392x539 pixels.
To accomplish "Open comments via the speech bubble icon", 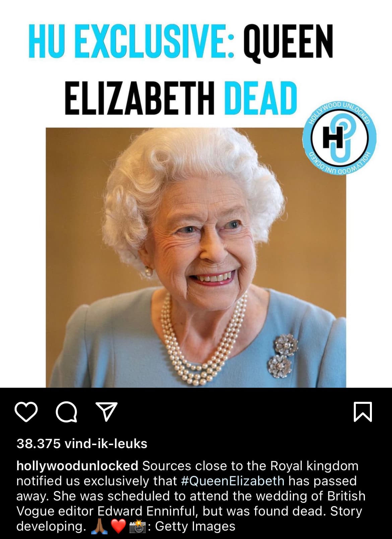I will [66, 412].
